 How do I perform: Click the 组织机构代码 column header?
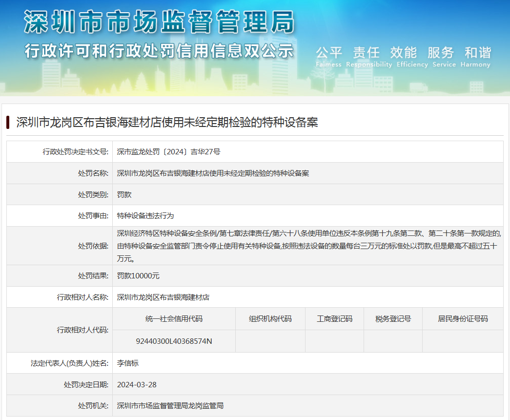(270, 319)
